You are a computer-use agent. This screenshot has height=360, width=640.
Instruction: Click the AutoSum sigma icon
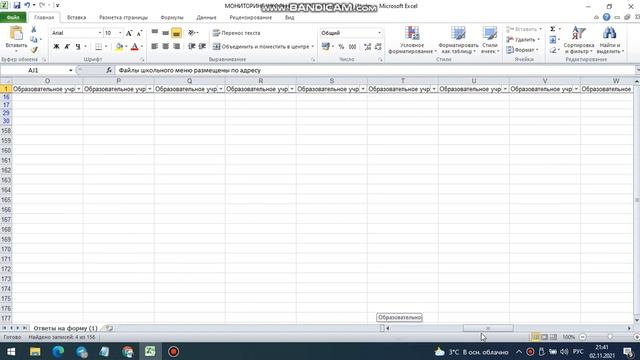tap(553, 29)
